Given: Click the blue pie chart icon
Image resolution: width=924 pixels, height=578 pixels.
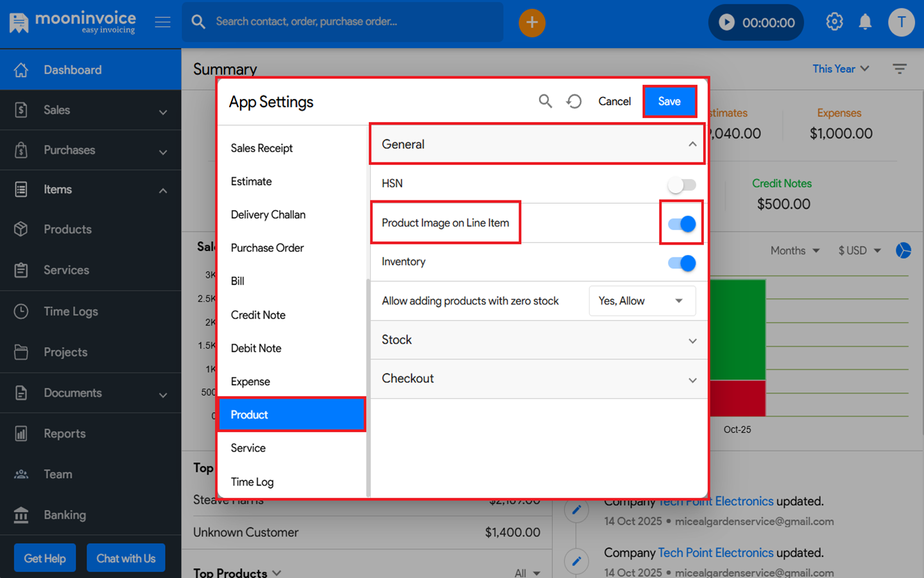Looking at the screenshot, I should click(x=903, y=250).
